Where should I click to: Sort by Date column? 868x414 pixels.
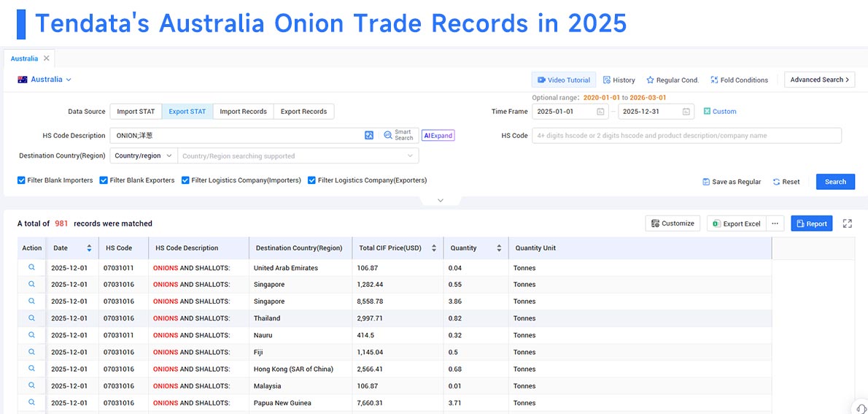[x=89, y=248]
